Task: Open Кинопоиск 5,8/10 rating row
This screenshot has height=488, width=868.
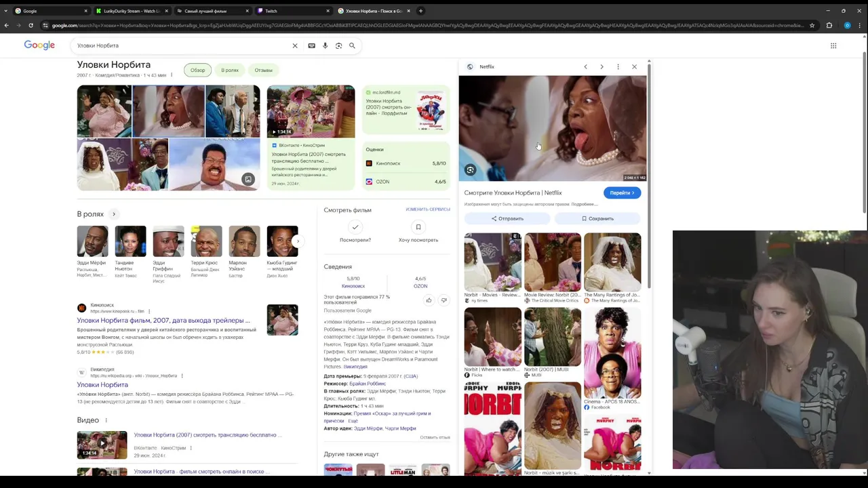Action: 406,163
